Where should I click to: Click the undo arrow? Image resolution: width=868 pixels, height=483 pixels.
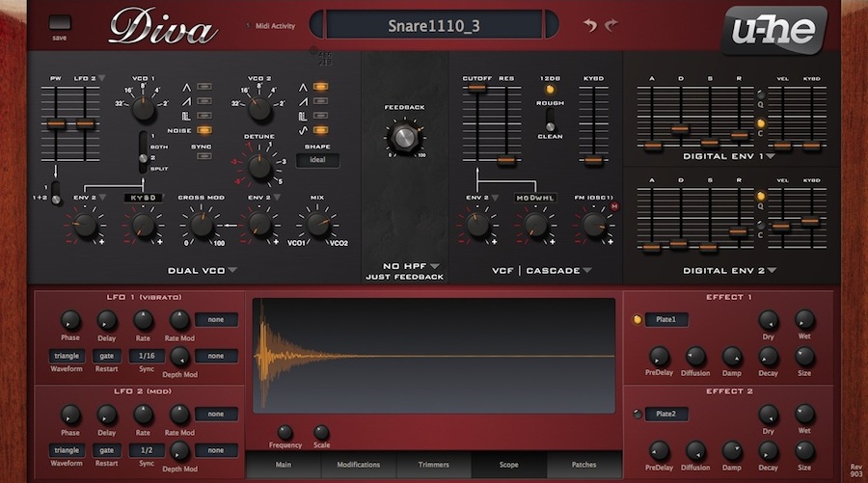590,25
